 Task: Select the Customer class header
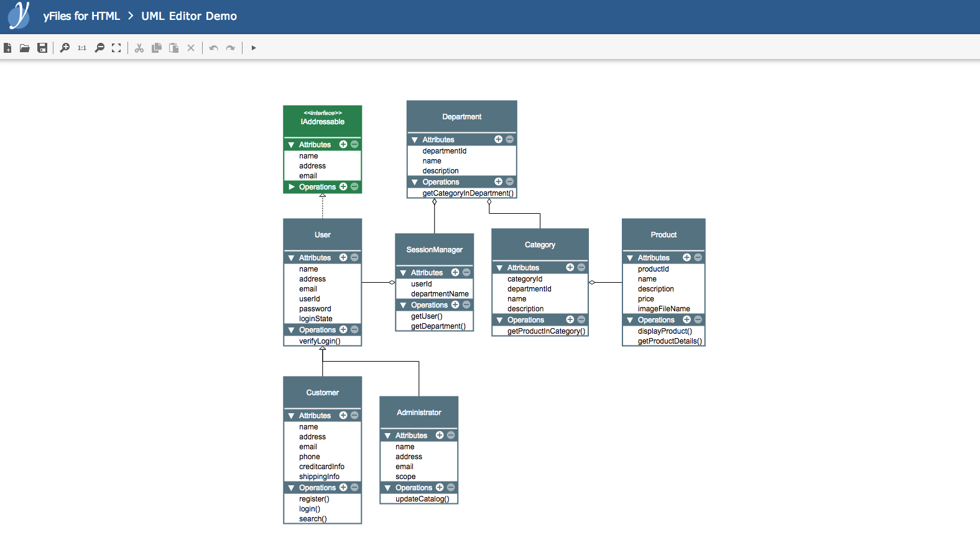(322, 393)
